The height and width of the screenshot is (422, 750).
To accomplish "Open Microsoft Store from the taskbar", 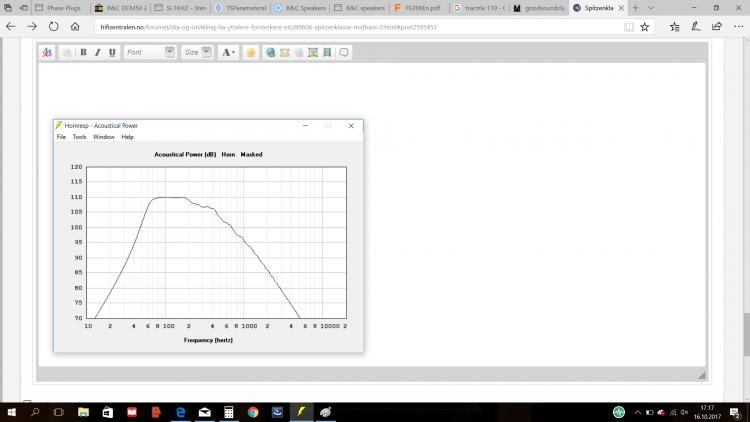I will [x=108, y=412].
